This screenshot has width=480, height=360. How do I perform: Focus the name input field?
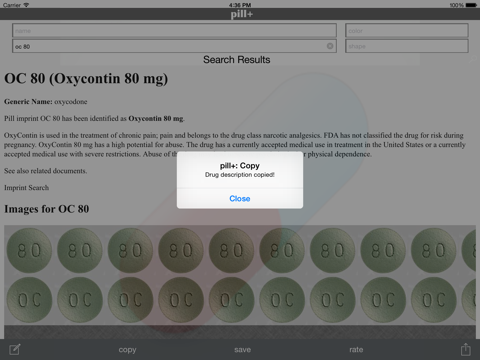[174, 30]
